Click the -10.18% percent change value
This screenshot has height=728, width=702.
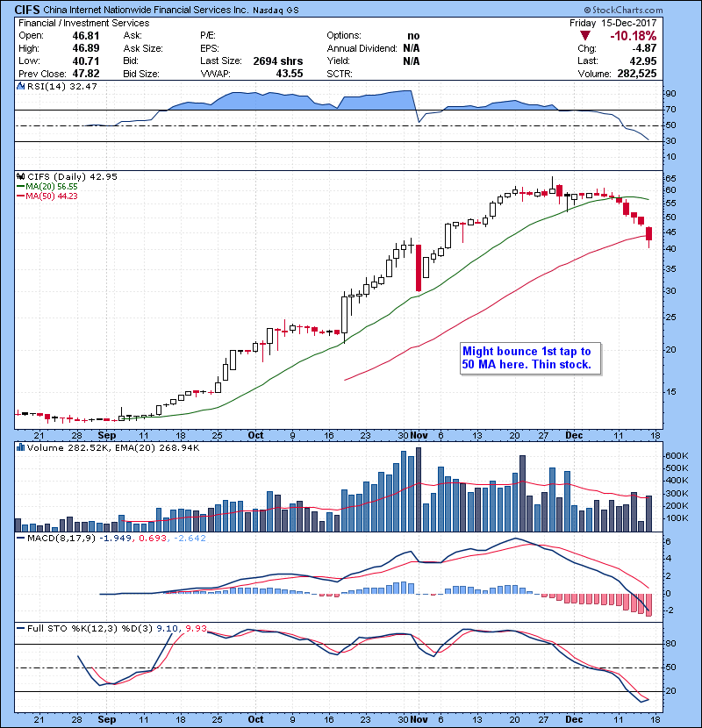(634, 36)
